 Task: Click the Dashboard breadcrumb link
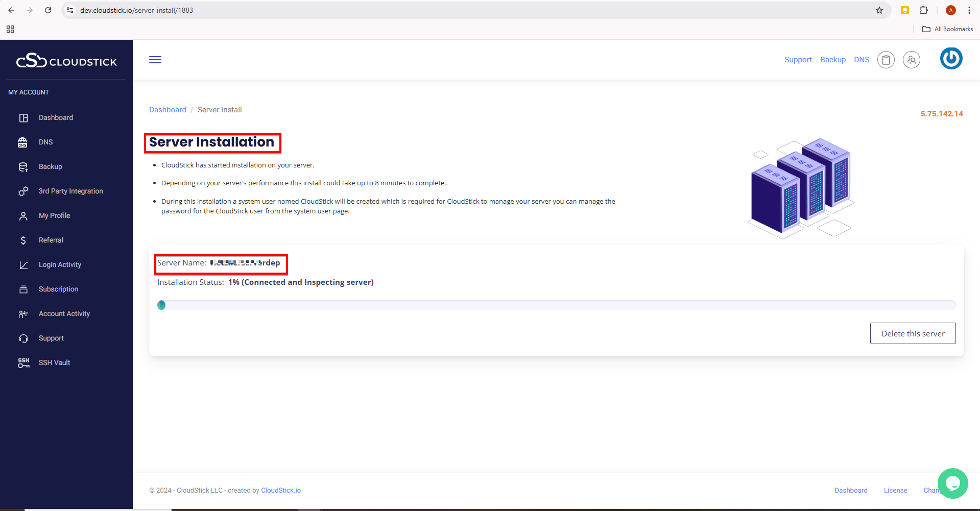point(168,110)
